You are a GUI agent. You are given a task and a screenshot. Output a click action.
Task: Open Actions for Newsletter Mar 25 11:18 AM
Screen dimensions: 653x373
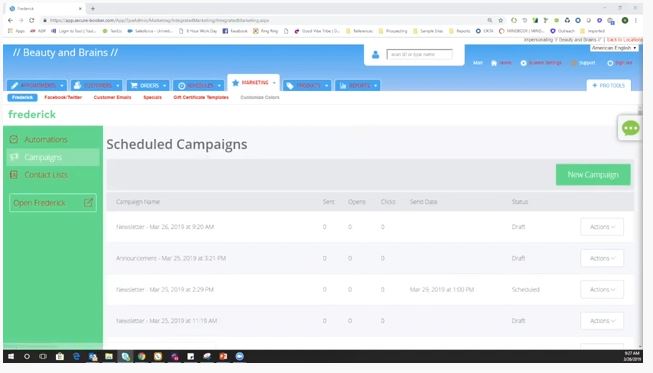pyautogui.click(x=602, y=321)
